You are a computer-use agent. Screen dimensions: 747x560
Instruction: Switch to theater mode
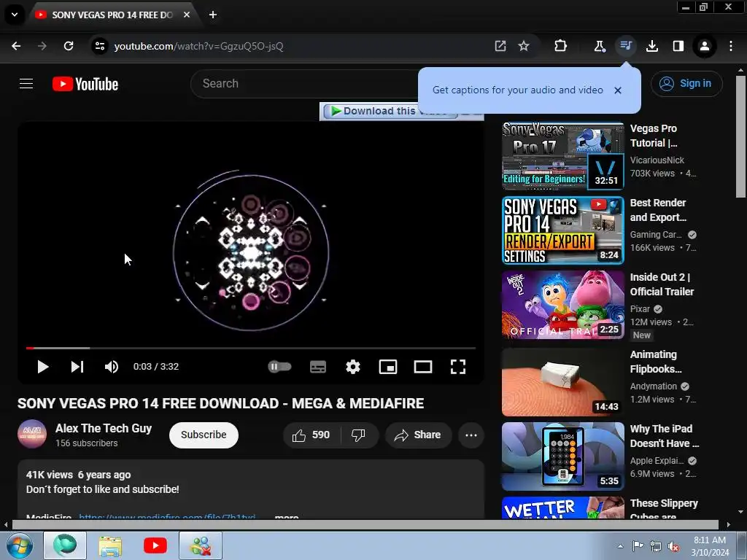[x=423, y=367]
